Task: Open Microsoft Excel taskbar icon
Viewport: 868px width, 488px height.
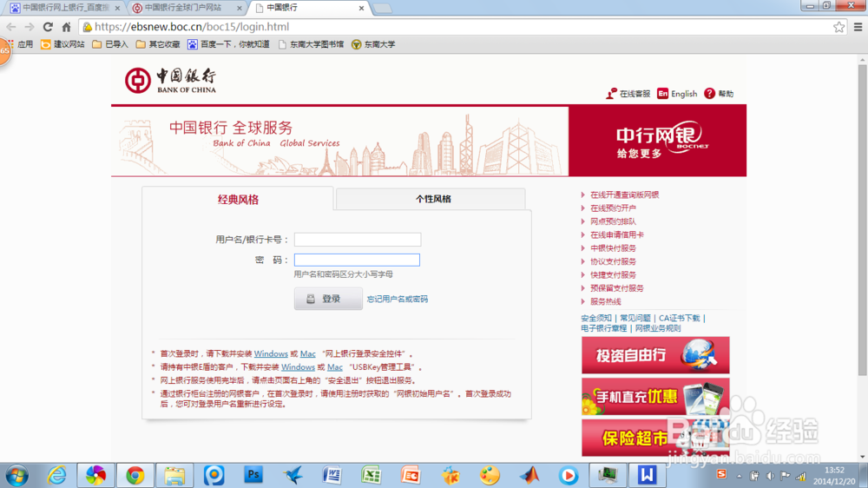Action: click(x=371, y=475)
